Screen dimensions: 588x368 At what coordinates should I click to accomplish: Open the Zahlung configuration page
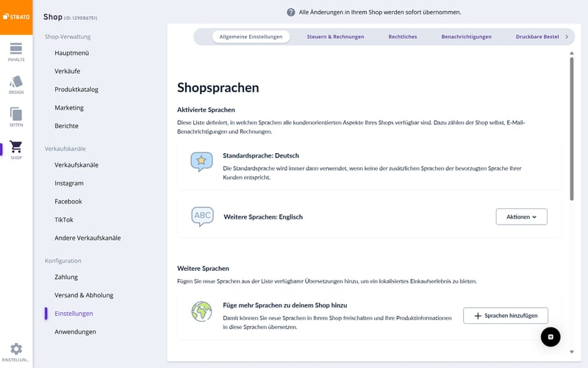pyautogui.click(x=66, y=277)
